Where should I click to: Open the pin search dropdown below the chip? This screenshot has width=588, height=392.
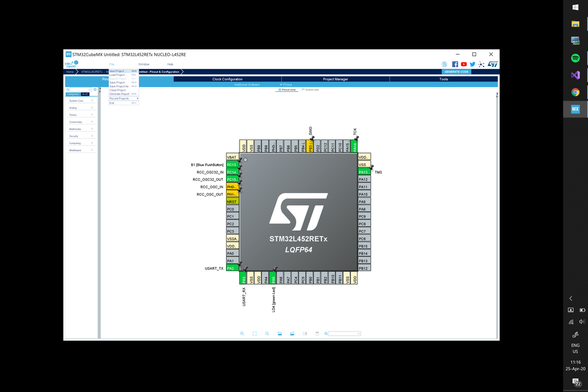(x=358, y=334)
